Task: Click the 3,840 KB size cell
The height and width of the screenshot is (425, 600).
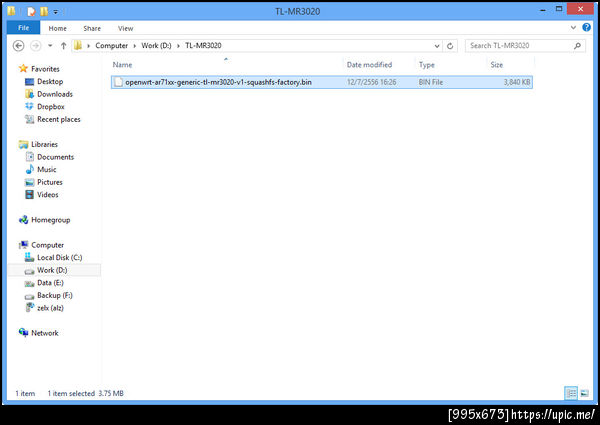Action: (517, 82)
